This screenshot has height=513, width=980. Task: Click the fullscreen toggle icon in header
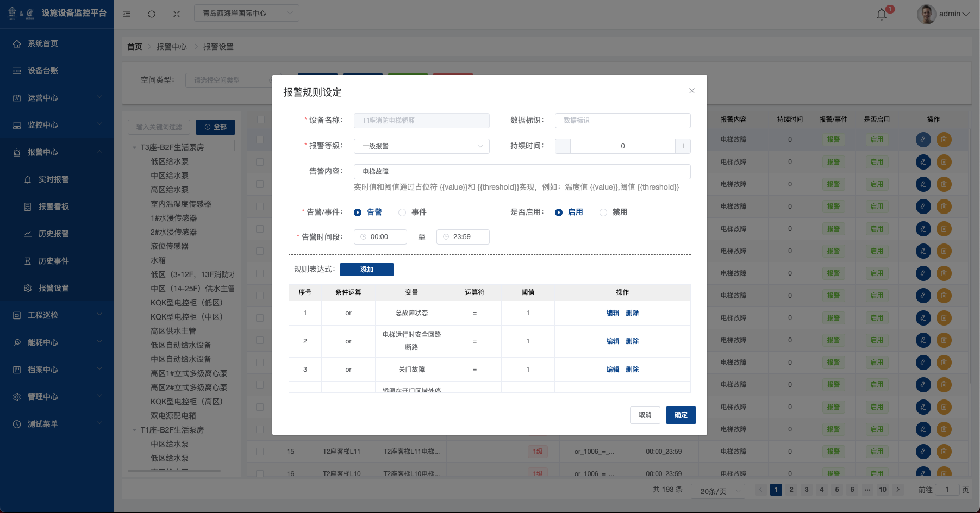pyautogui.click(x=177, y=14)
